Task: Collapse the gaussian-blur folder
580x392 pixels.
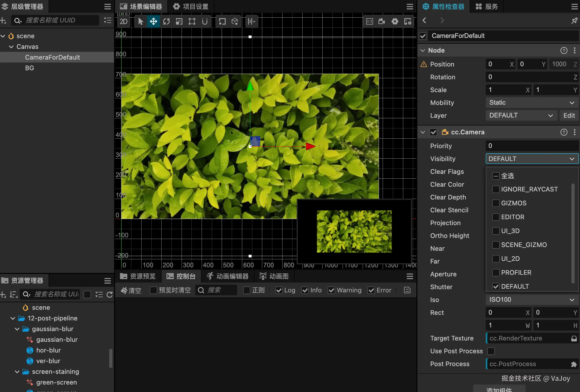Action: (17, 329)
